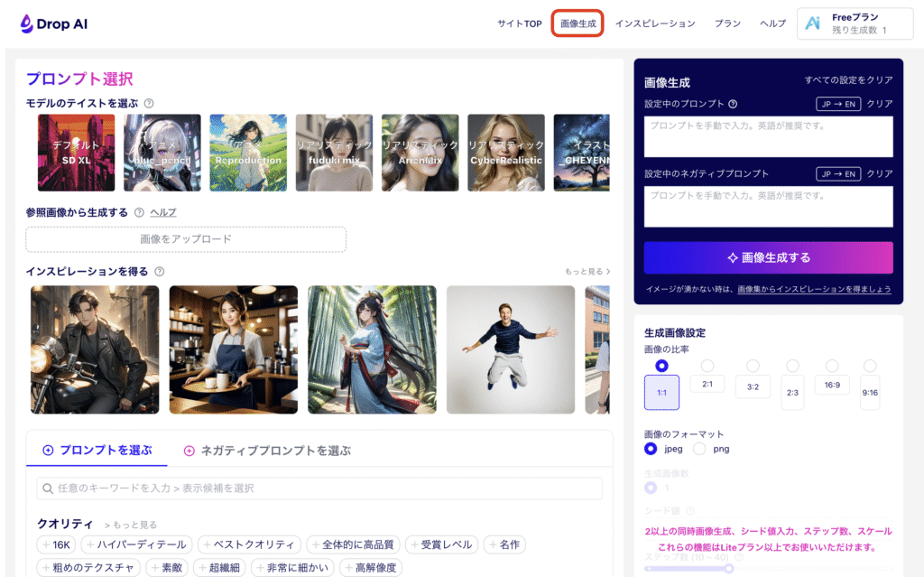This screenshot has height=577, width=924.
Task: Add the 名作 quality tag
Action: [504, 544]
